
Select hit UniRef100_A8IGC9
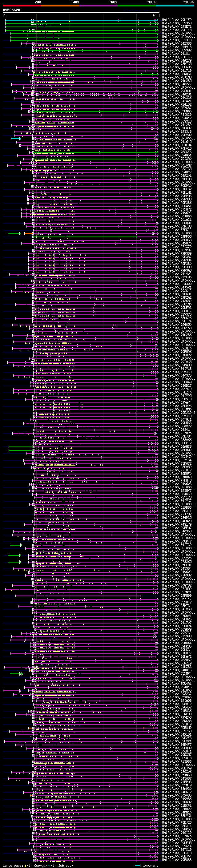coord(177,115)
